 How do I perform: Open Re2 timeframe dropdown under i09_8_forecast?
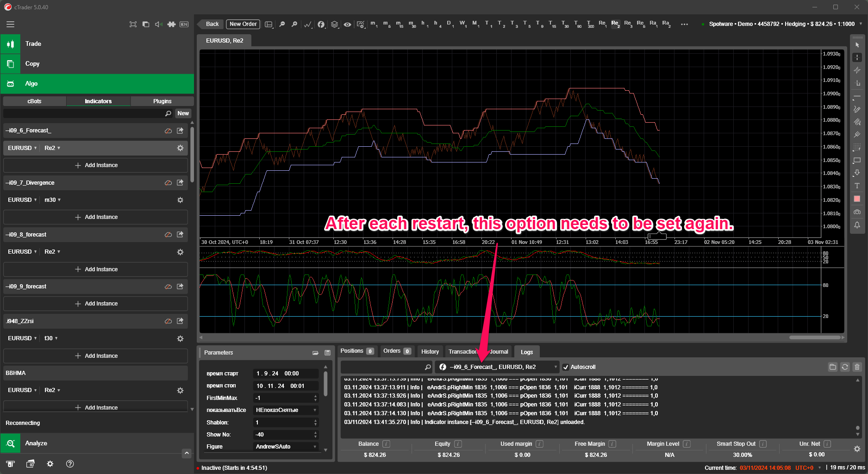[x=52, y=252]
